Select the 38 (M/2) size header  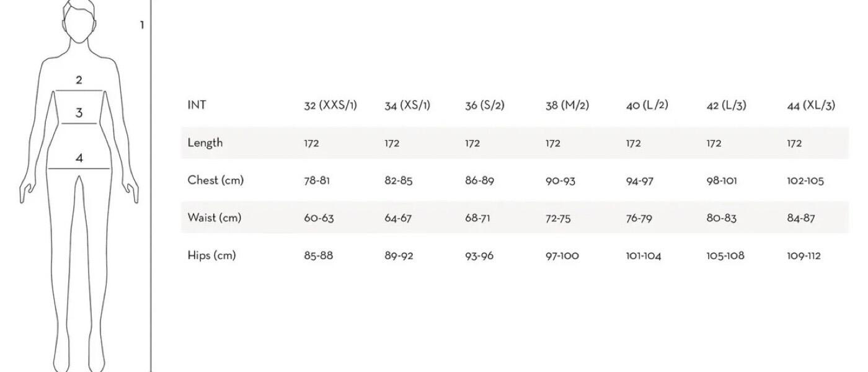tap(567, 105)
